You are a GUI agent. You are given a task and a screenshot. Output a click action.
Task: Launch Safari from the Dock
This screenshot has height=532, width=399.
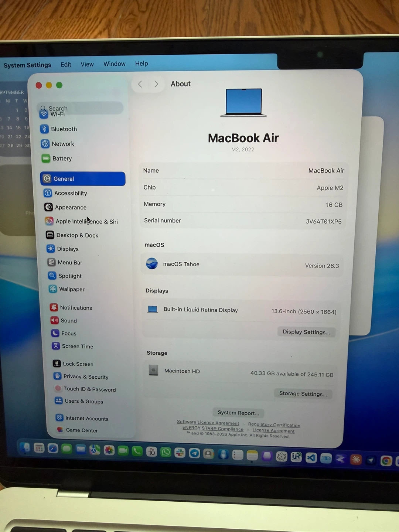(53, 449)
